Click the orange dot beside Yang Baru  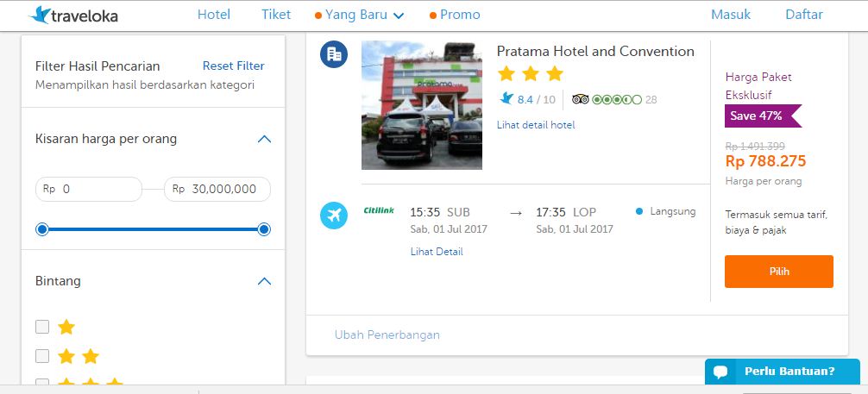click(x=318, y=16)
